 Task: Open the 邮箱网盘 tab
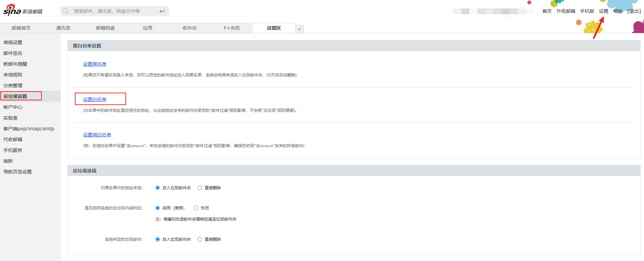click(x=105, y=28)
